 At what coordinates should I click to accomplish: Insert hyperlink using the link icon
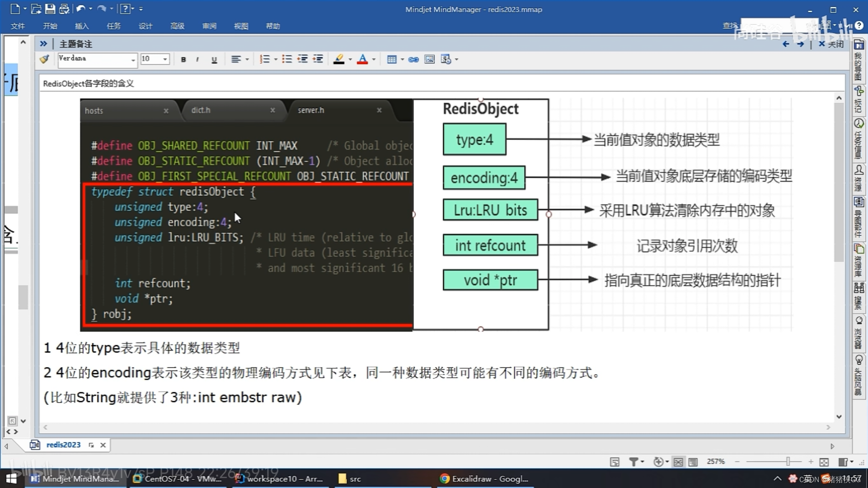pyautogui.click(x=413, y=59)
